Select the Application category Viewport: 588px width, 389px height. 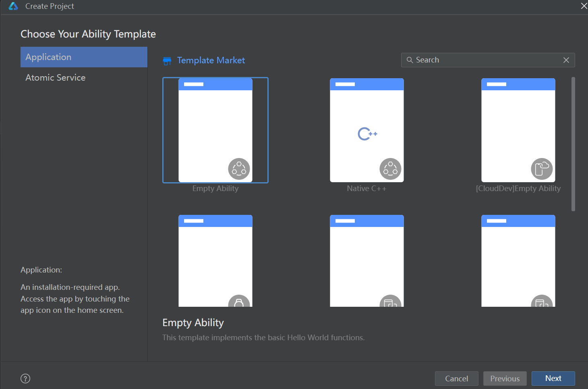pyautogui.click(x=84, y=57)
